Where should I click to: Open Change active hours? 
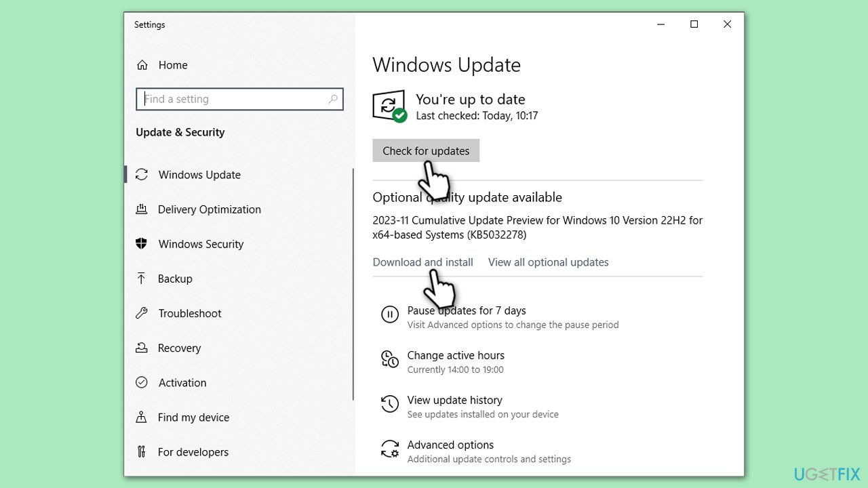pyautogui.click(x=456, y=355)
